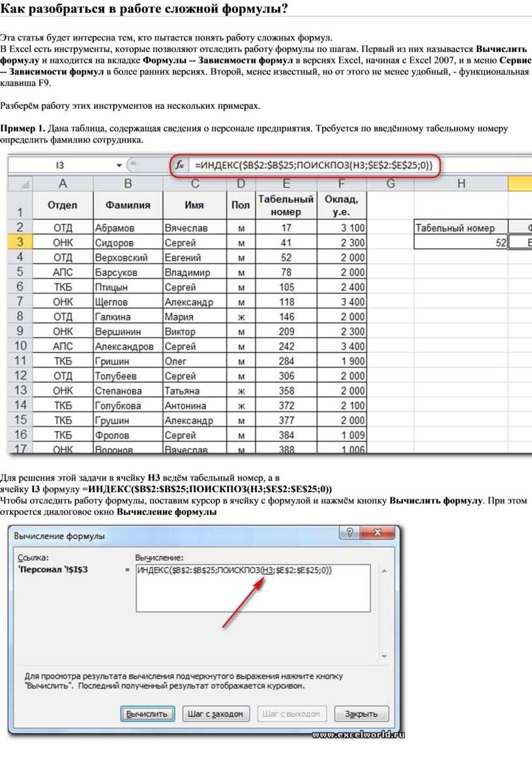Click the scroll down arrow in the evaluation dialog

coord(384,656)
